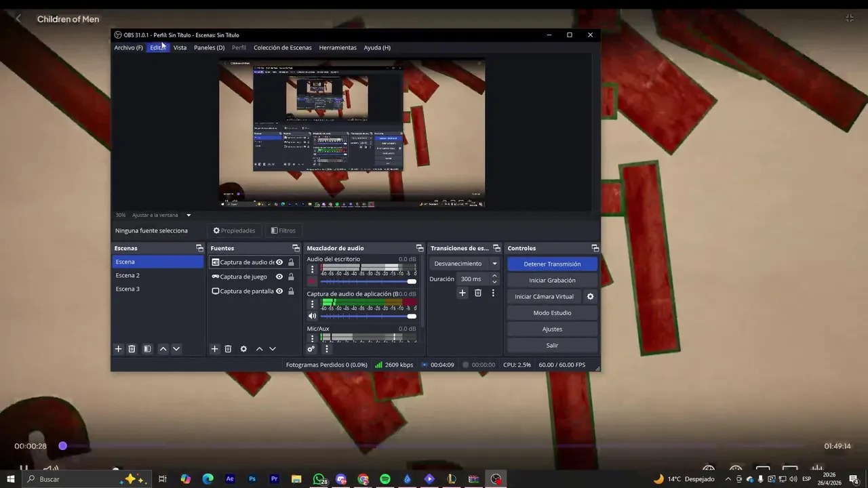Add a new scene with plus icon
Viewport: 868px width, 488px height.
pyautogui.click(x=118, y=349)
